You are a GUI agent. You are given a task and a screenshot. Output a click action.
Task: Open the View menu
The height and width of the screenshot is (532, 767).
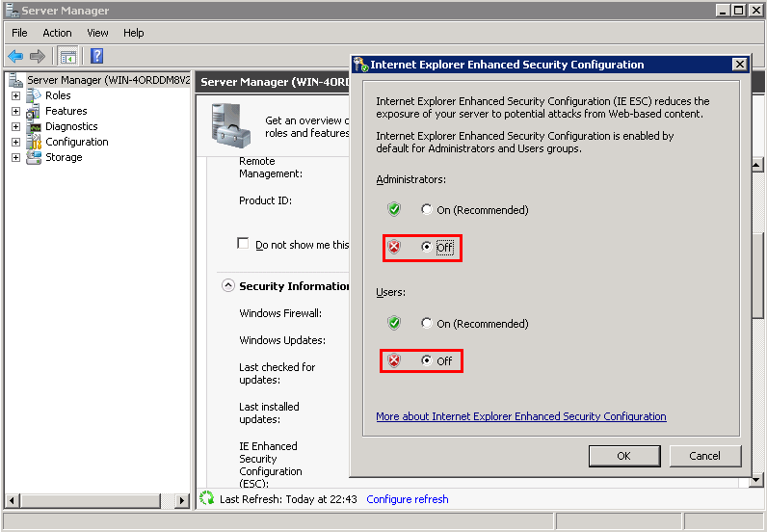click(97, 33)
